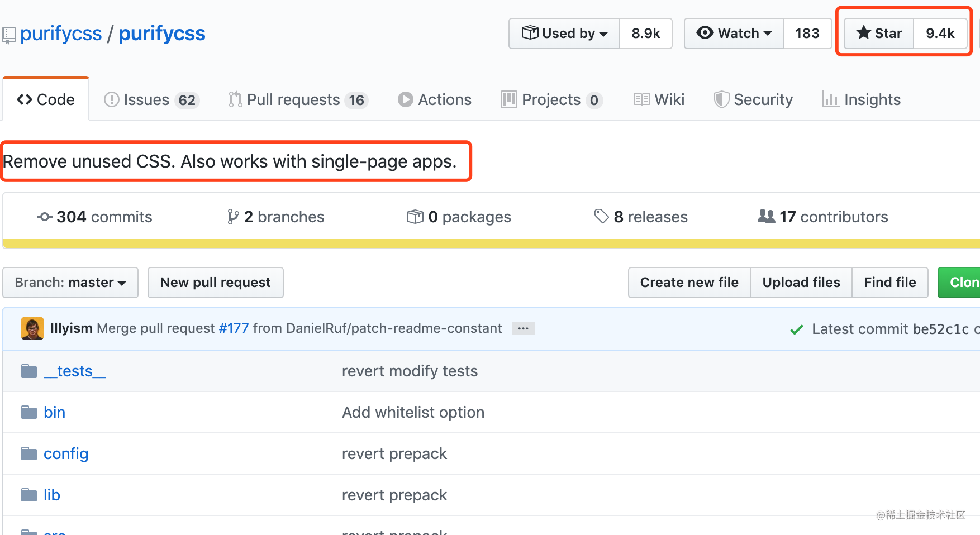This screenshot has width=980, height=535.
Task: Go to the Actions tab
Action: coord(435,100)
